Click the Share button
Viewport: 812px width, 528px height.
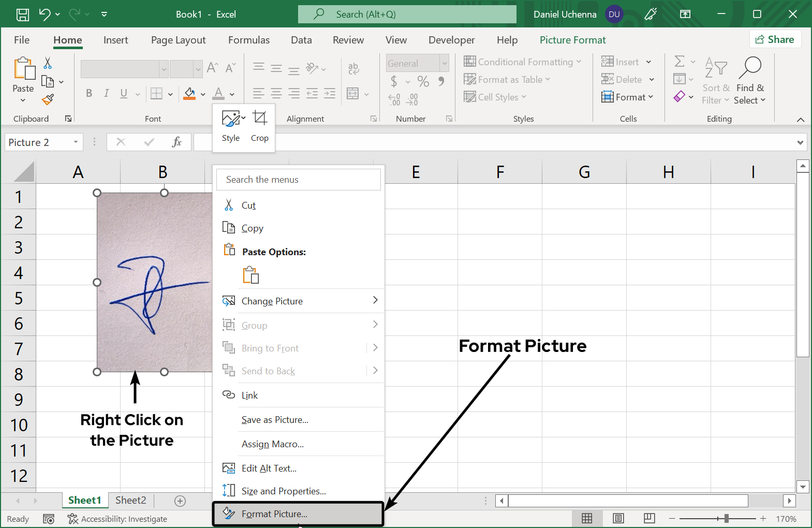pyautogui.click(x=775, y=39)
